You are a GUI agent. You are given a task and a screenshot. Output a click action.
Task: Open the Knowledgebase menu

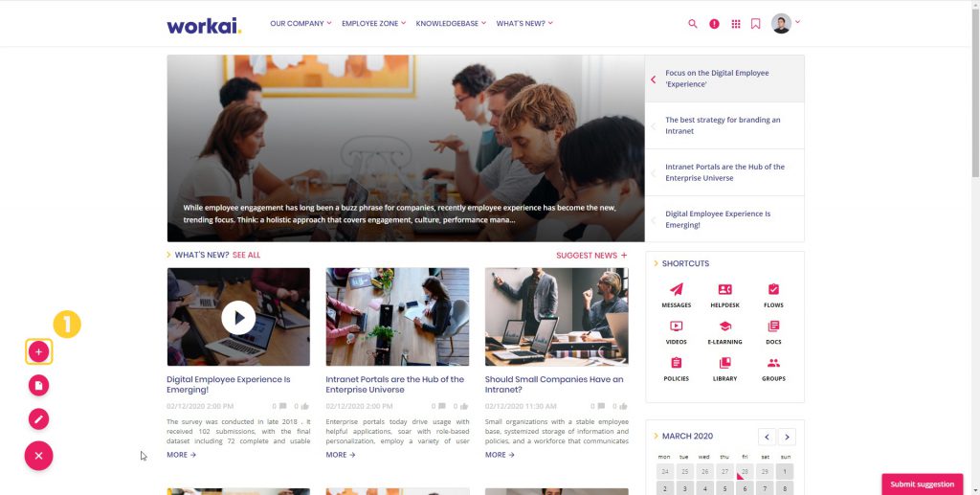(x=451, y=24)
